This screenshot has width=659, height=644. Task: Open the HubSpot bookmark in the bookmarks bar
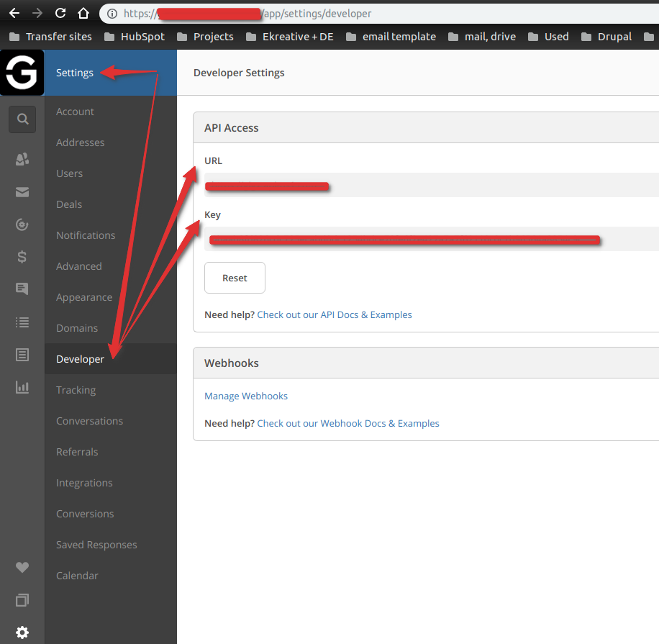click(137, 36)
